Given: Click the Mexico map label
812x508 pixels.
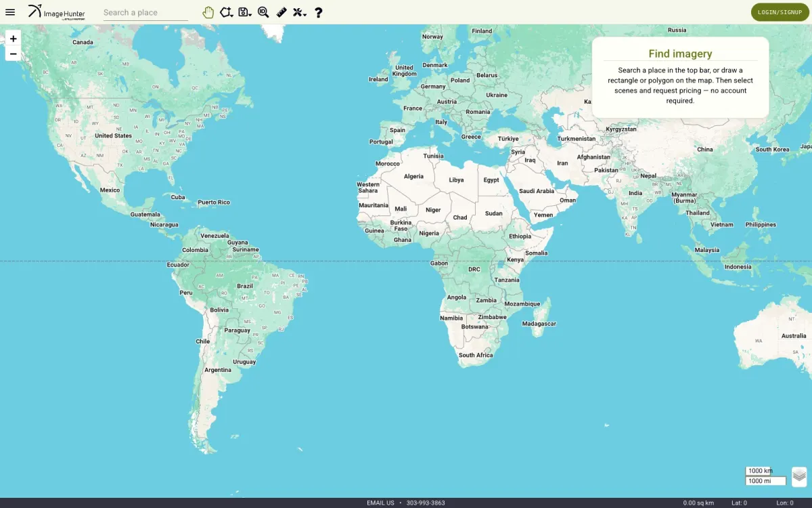Looking at the screenshot, I should (x=110, y=190).
